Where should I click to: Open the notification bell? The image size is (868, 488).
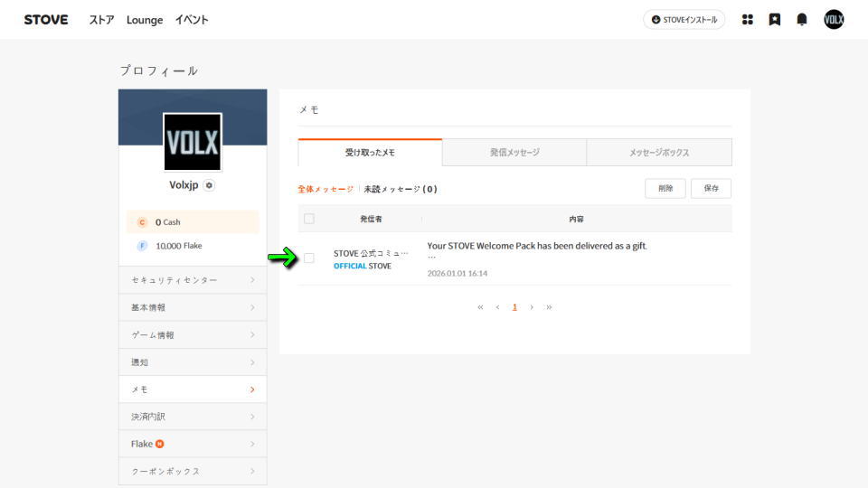tap(802, 20)
